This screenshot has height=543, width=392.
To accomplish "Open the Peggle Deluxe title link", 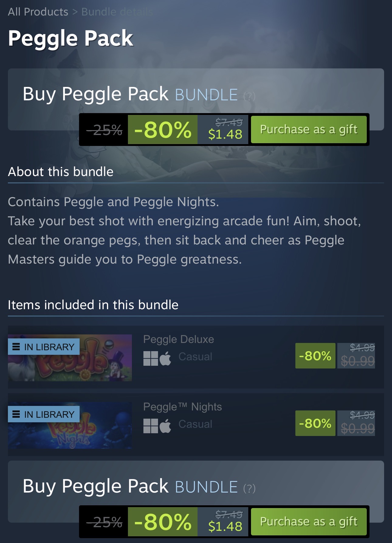I will (179, 339).
